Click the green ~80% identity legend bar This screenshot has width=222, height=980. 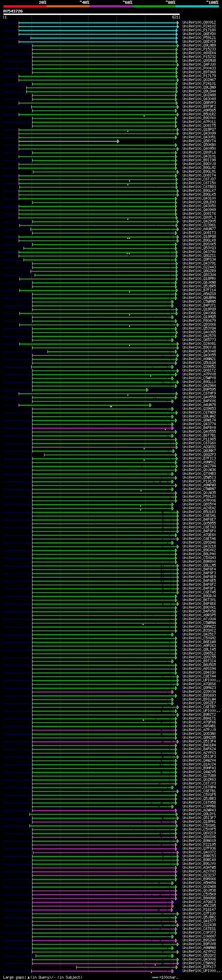tap(154, 6)
